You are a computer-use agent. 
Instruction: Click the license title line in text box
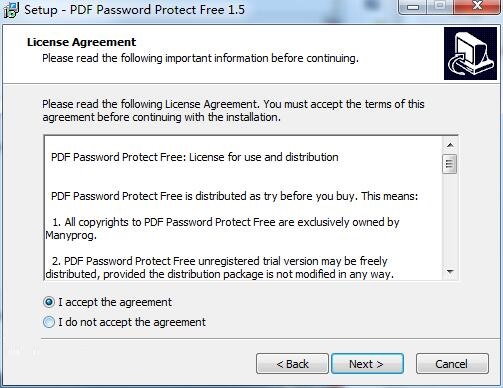point(195,157)
